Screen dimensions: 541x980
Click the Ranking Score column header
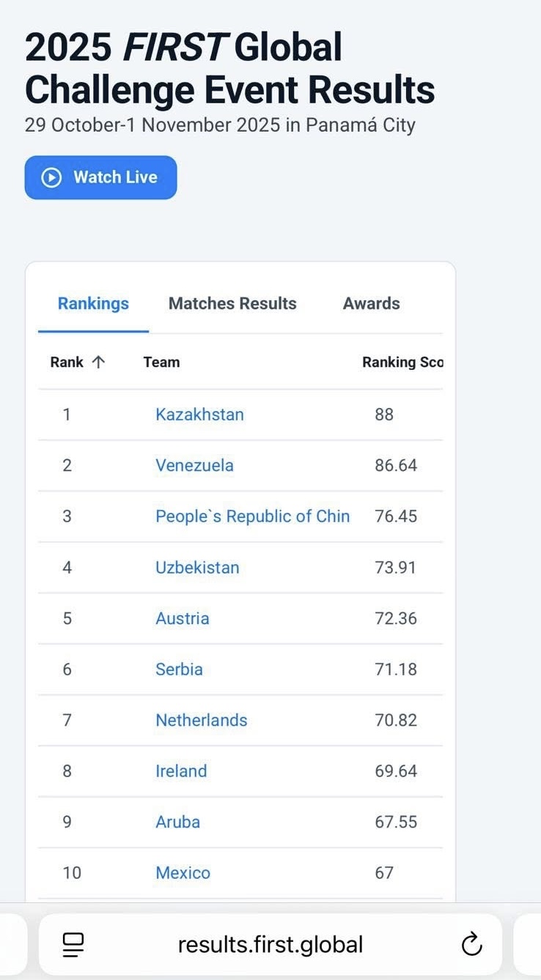(x=402, y=362)
